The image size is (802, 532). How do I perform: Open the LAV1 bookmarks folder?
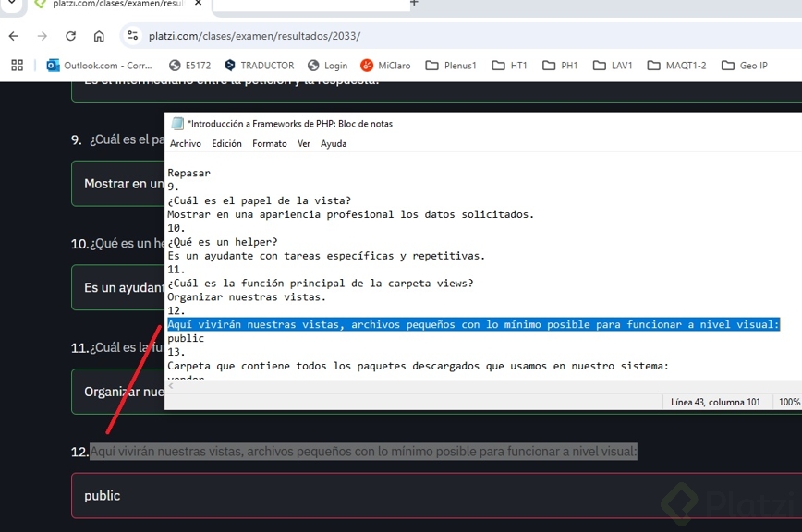tap(613, 66)
